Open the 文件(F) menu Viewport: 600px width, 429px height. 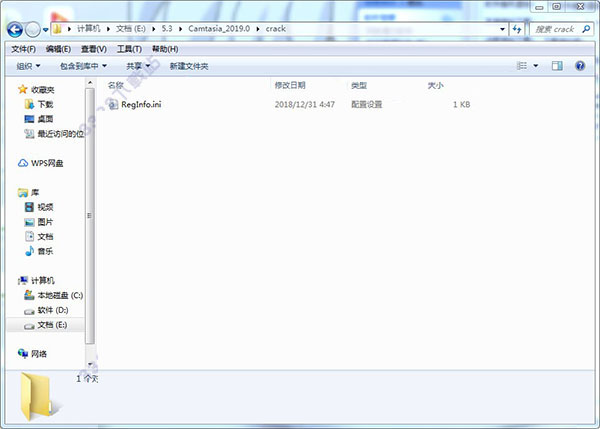pos(23,49)
